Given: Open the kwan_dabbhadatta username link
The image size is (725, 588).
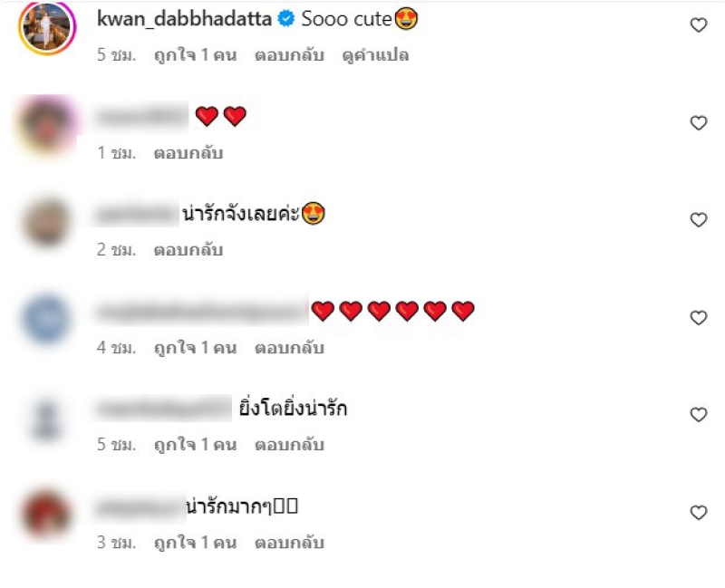Looking at the screenshot, I should tap(184, 19).
